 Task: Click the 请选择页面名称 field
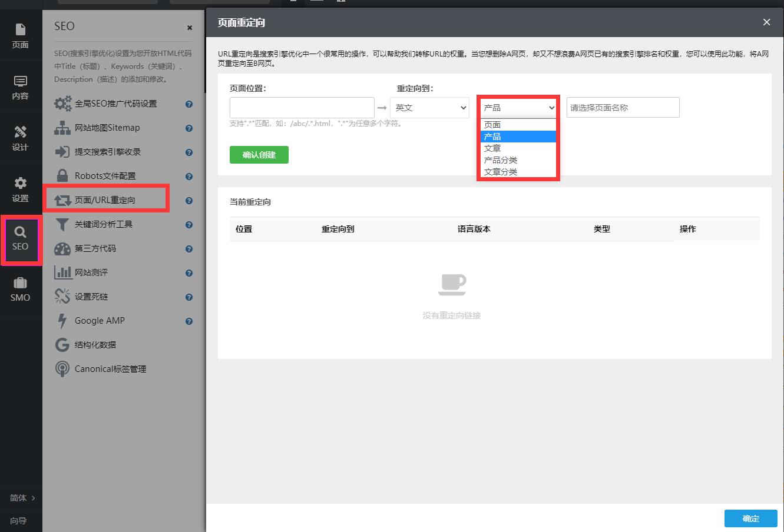point(623,108)
